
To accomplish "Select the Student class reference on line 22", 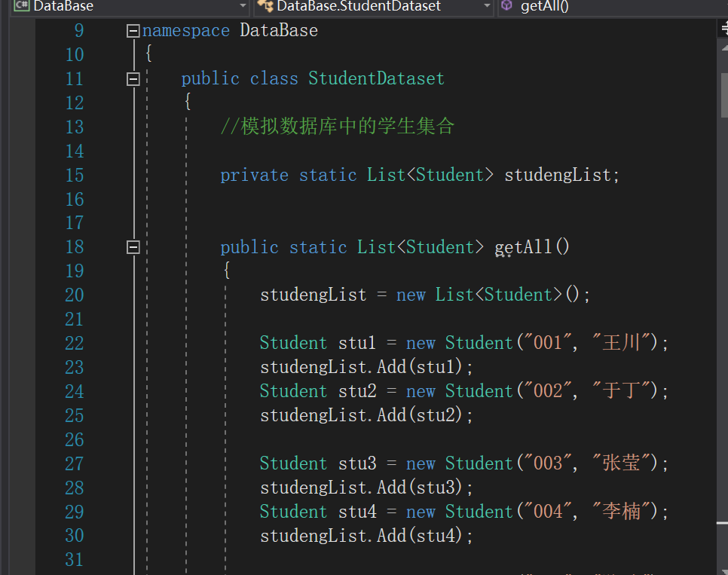I will (292, 343).
